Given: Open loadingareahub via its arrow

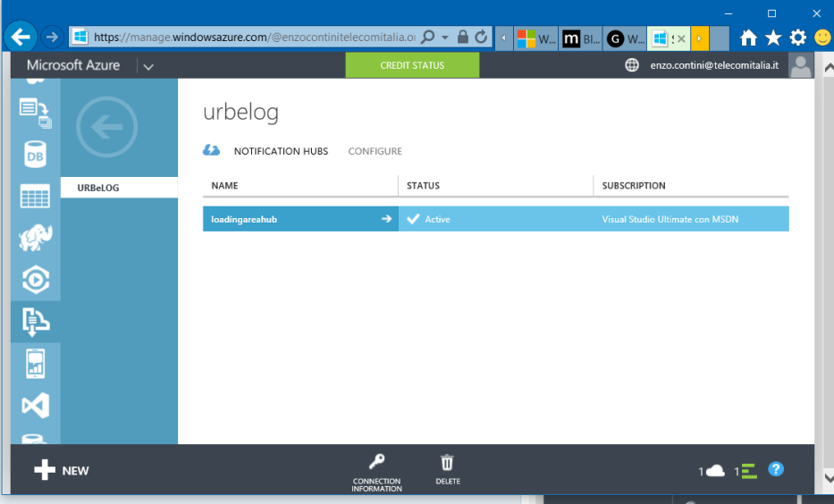Looking at the screenshot, I should 387,219.
